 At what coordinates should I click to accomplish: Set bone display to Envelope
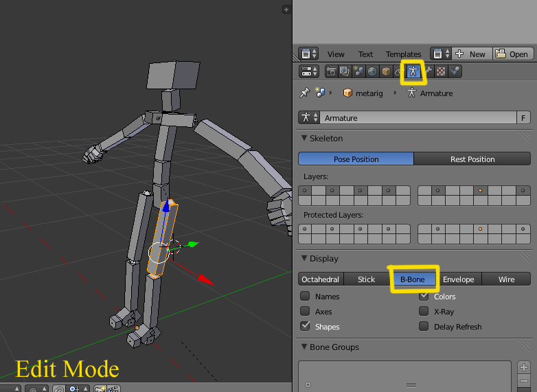[459, 279]
